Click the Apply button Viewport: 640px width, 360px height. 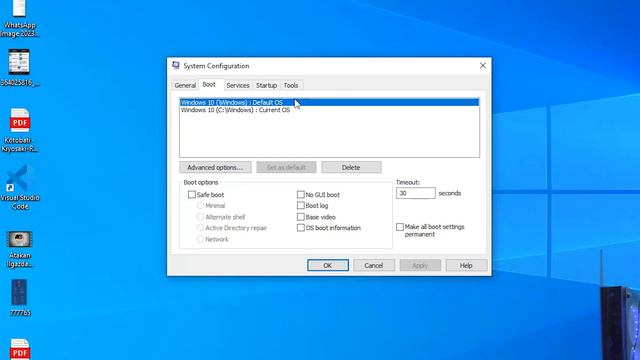point(420,265)
